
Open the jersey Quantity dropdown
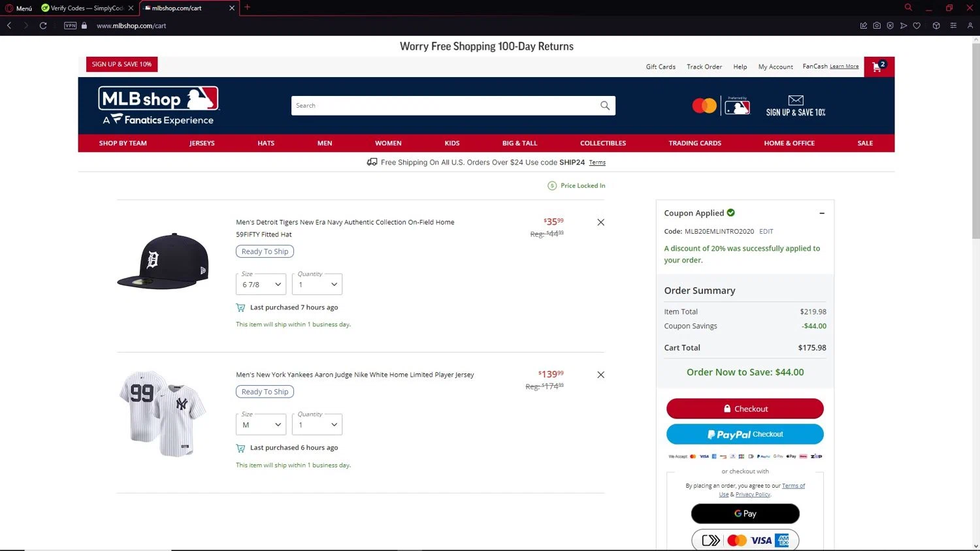[317, 424]
